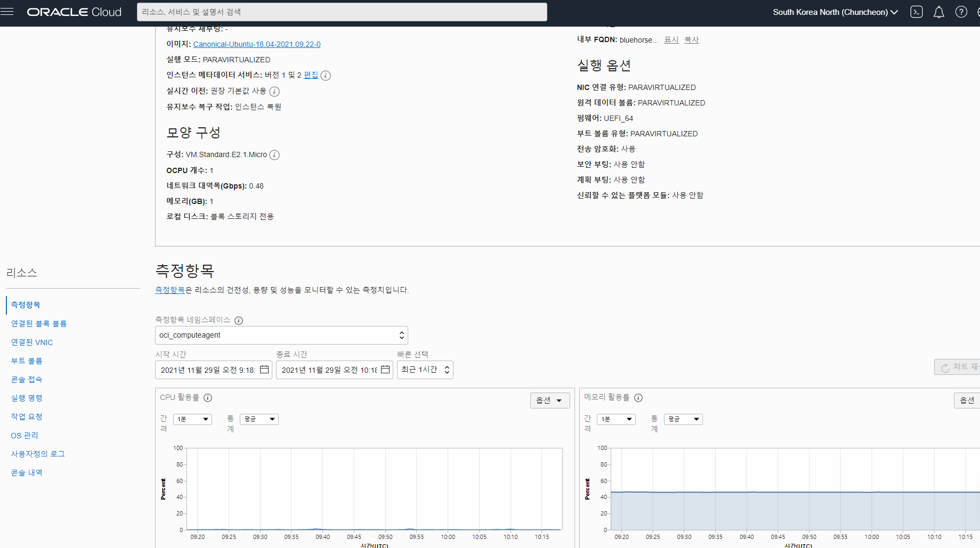This screenshot has width=980, height=548.
Task: Click the 편집 link for metadata service
Action: pyautogui.click(x=311, y=75)
